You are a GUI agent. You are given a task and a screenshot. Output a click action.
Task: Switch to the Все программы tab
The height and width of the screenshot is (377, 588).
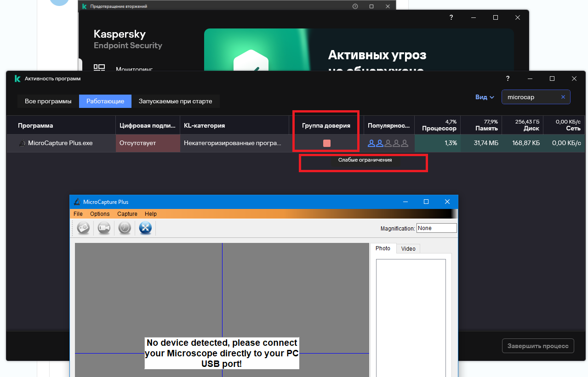(48, 101)
